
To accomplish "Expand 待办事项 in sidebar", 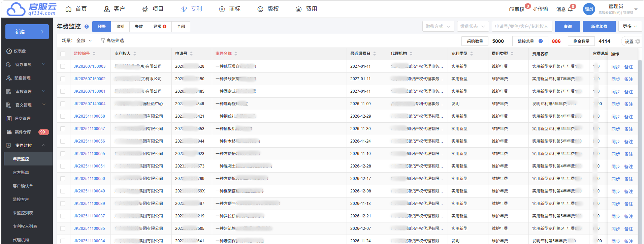I will coord(44,64).
